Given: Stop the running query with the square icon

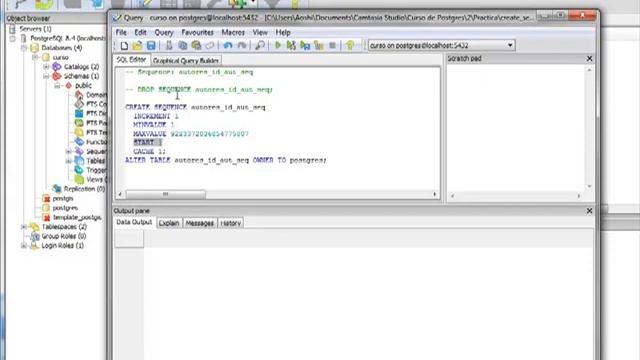Looking at the screenshot, I should pyautogui.click(x=332, y=46).
